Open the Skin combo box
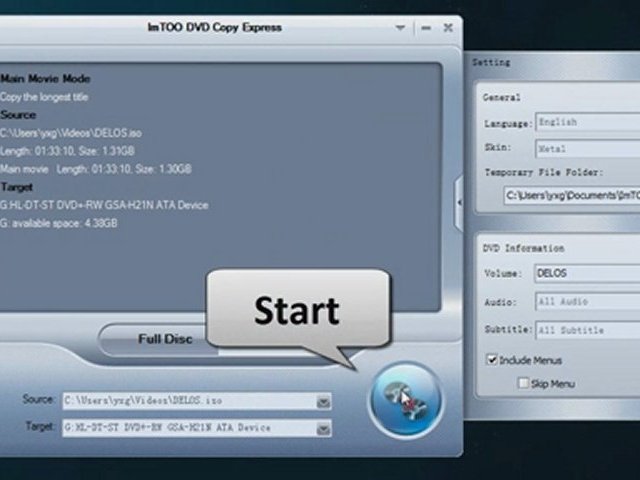This screenshot has width=640, height=480. (586, 147)
